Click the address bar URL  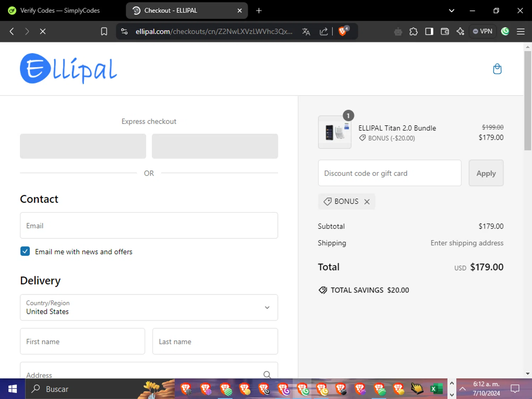214,32
